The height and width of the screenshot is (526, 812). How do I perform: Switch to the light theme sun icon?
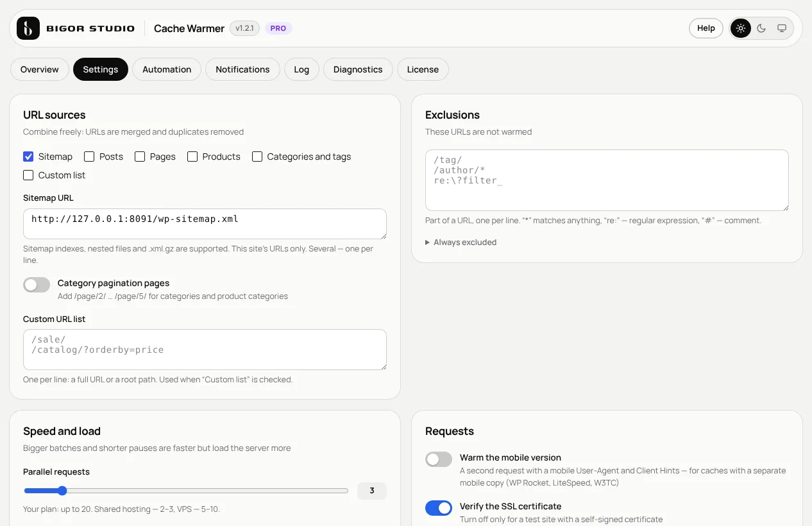741,28
